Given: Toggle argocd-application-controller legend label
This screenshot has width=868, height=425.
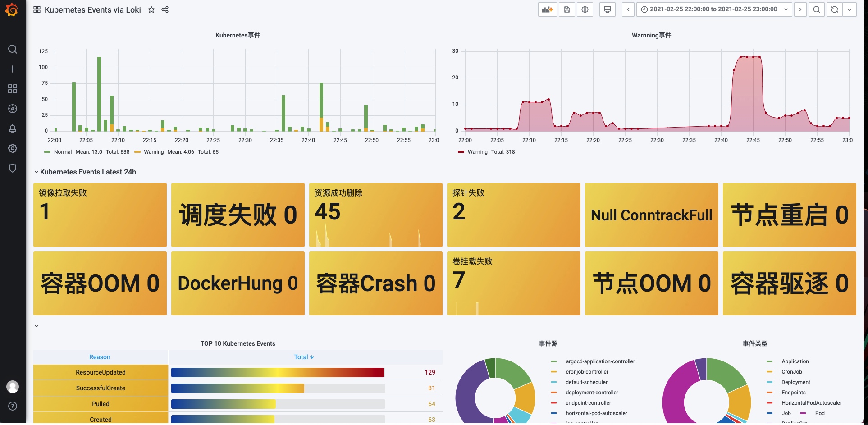Looking at the screenshot, I should click(x=600, y=361).
